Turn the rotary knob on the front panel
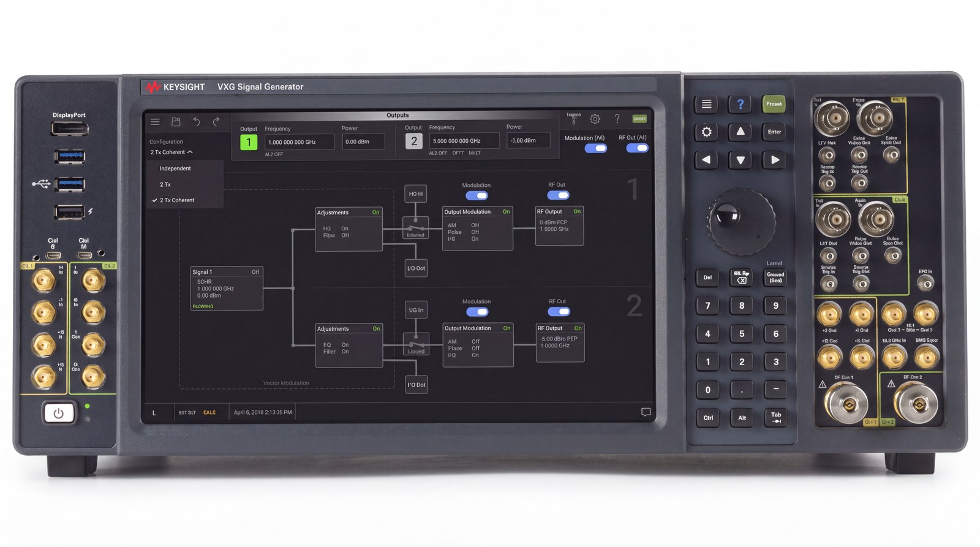The width and height of the screenshot is (980, 547). click(741, 222)
